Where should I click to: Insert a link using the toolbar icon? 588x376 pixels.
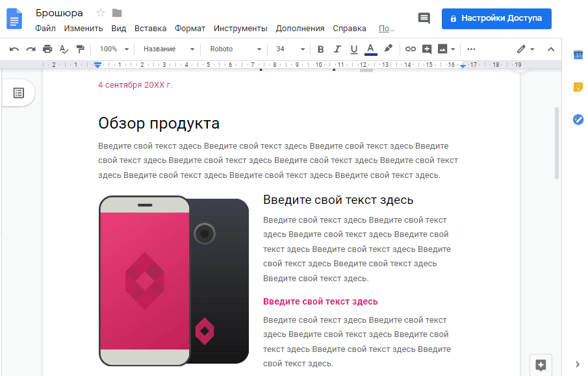(x=410, y=49)
